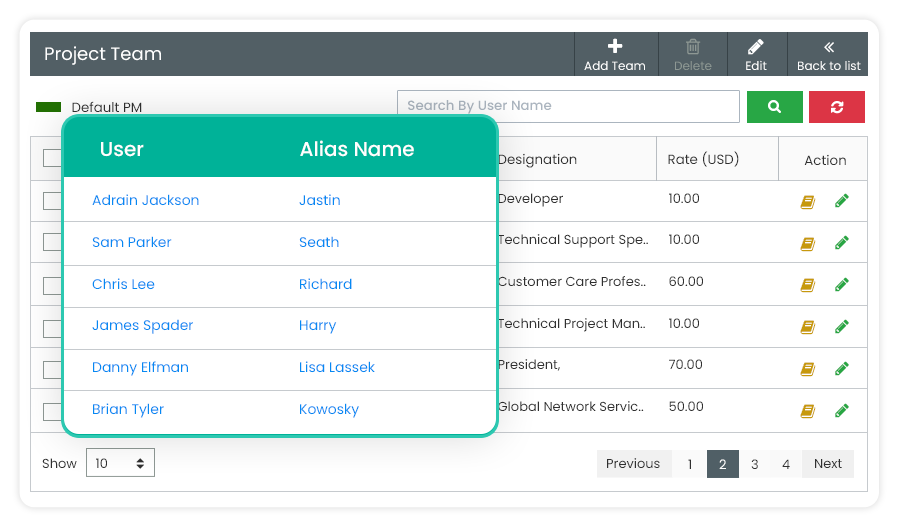Image resolution: width=900 pixels, height=518 pixels.
Task: Click green pencil in President row
Action: (x=841, y=368)
